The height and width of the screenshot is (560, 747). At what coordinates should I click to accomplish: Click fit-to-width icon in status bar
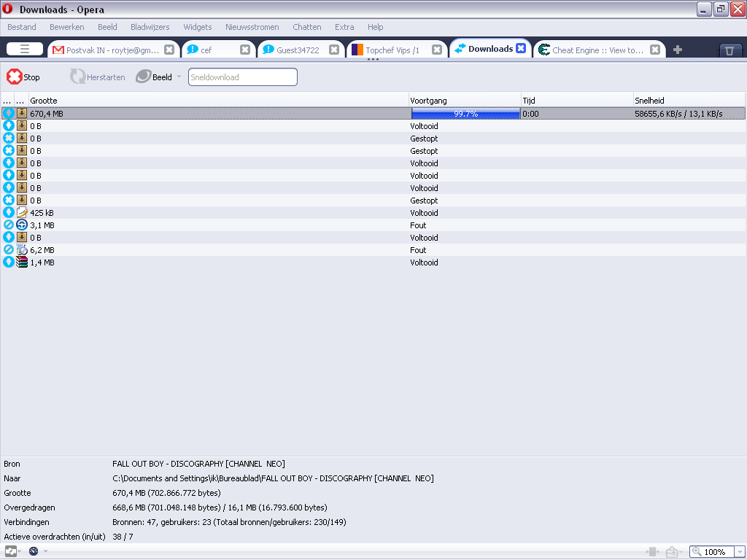tap(651, 551)
